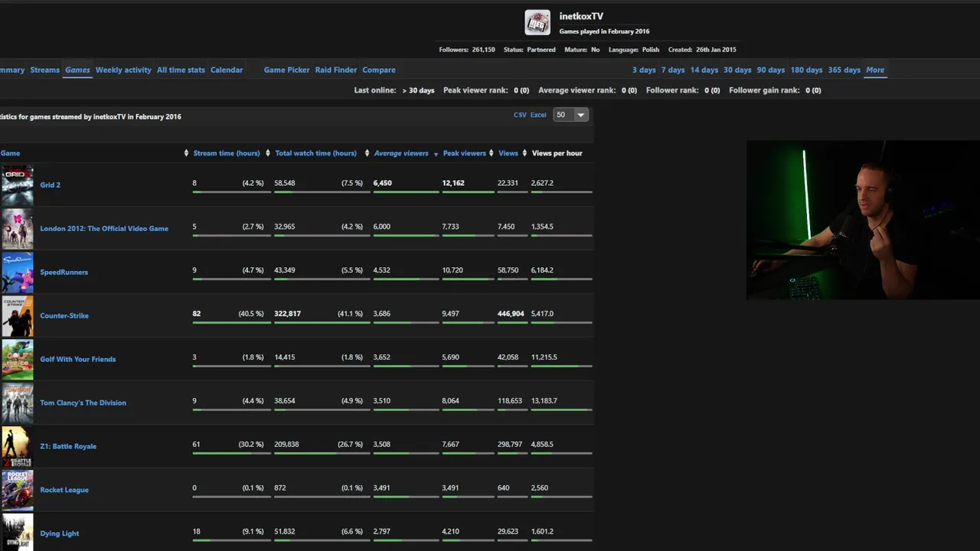The width and height of the screenshot is (980, 551).
Task: Open London 2012: The Official Video Game link
Action: (104, 229)
